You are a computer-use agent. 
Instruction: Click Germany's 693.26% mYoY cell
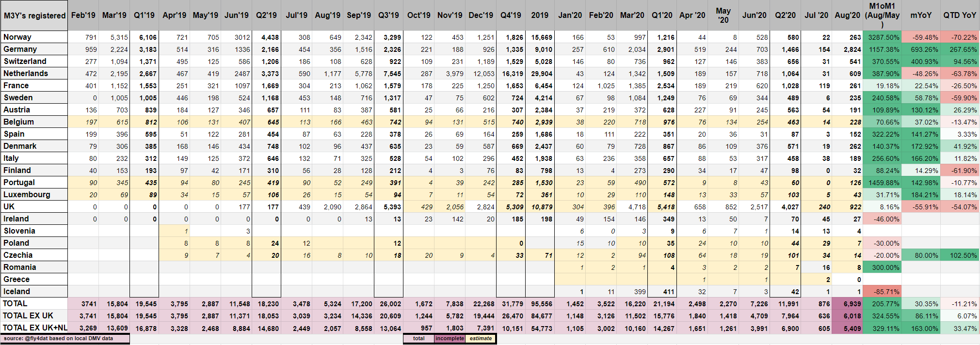(921, 49)
